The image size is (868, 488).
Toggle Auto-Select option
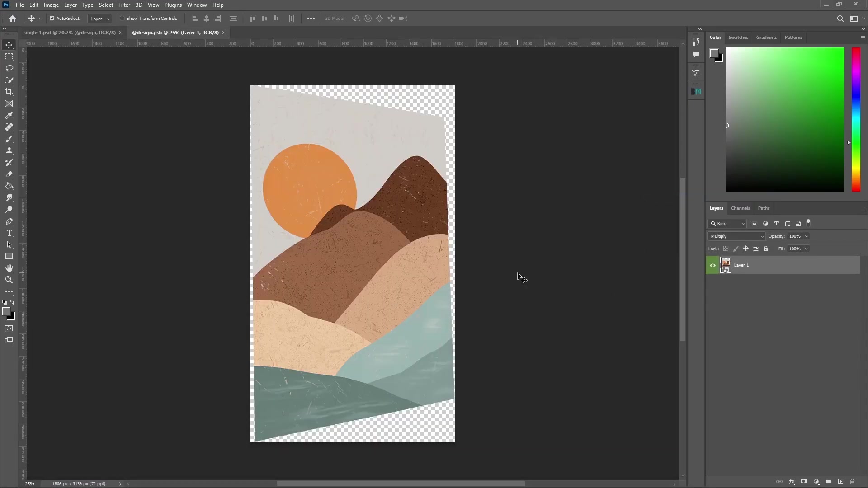(x=52, y=19)
